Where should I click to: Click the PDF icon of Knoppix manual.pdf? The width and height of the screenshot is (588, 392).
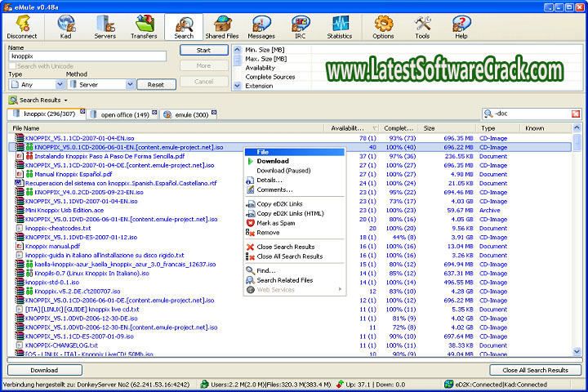tap(20, 246)
